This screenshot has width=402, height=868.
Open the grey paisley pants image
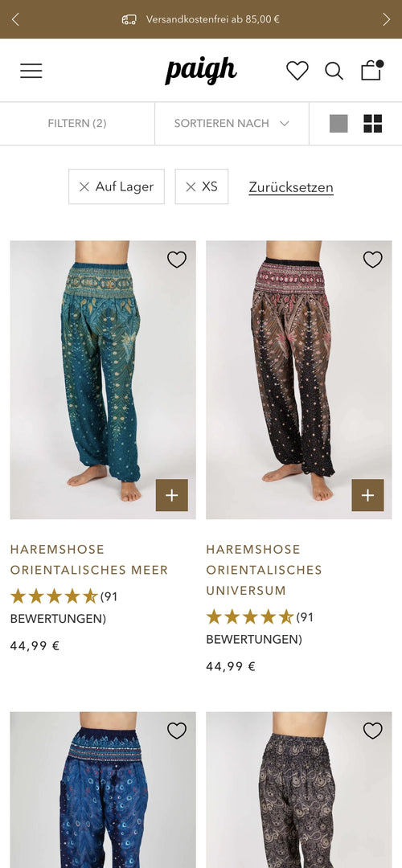coord(299,790)
